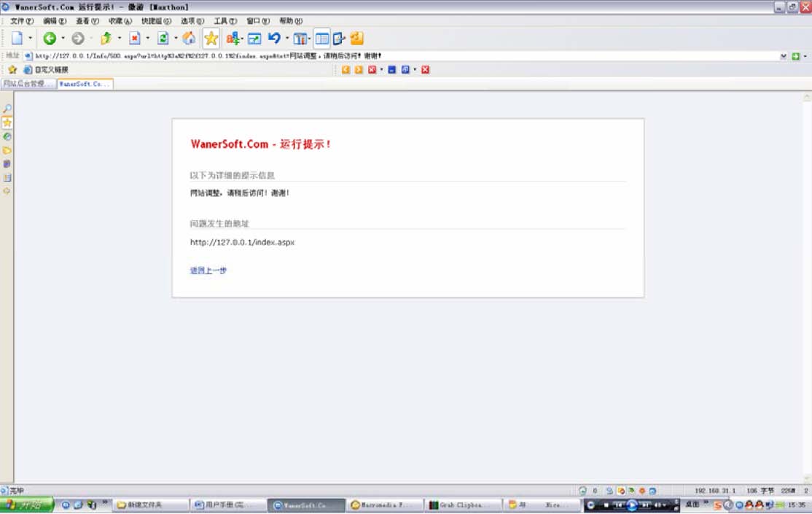Screen dimensions: 812x514
Task: Click the edit page pencil icon
Action: [339, 39]
